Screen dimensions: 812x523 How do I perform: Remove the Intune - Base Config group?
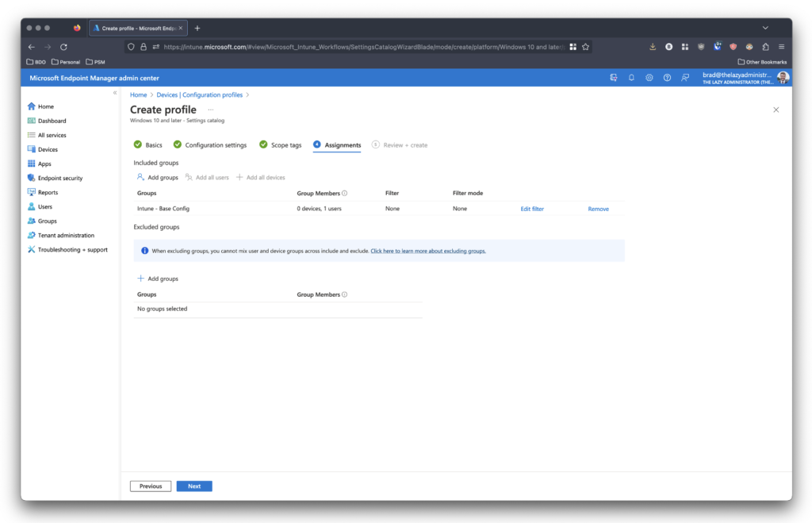(x=598, y=209)
